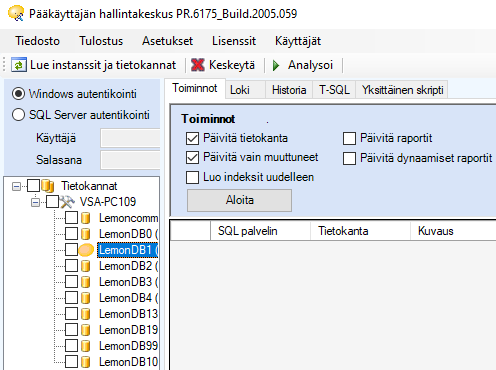Select SQL Server autentikointi radio button
The width and height of the screenshot is (496, 370).
[x=18, y=115]
